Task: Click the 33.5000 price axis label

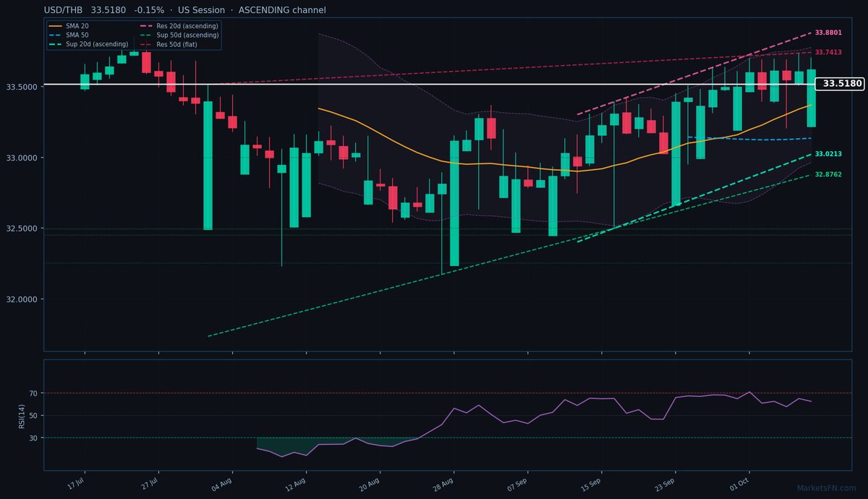Action: click(22, 87)
